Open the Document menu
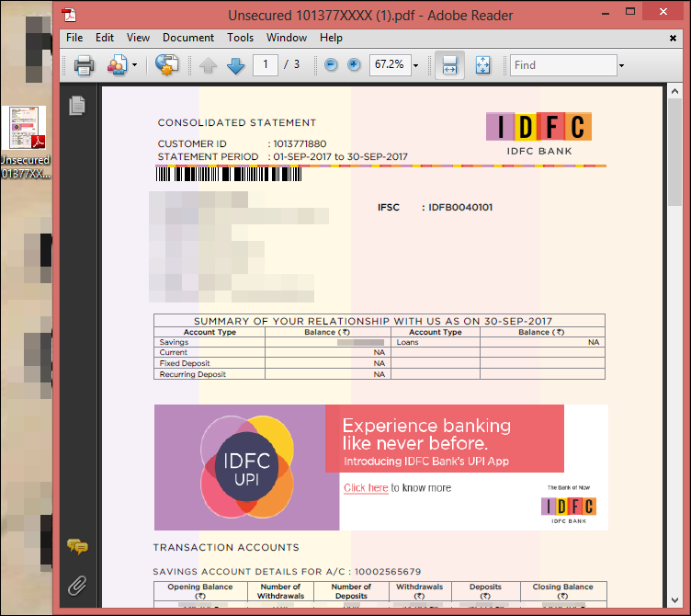The width and height of the screenshot is (691, 616). click(188, 38)
